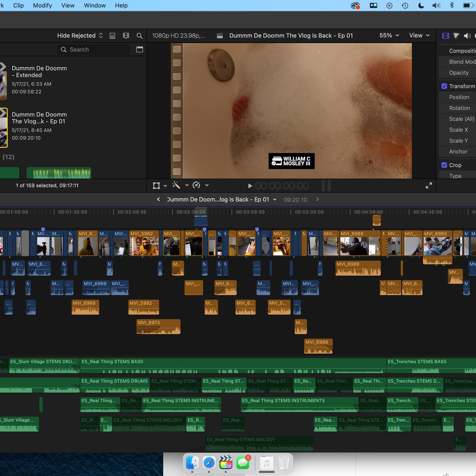Toggle the clip filter window icon

[x=139, y=50]
